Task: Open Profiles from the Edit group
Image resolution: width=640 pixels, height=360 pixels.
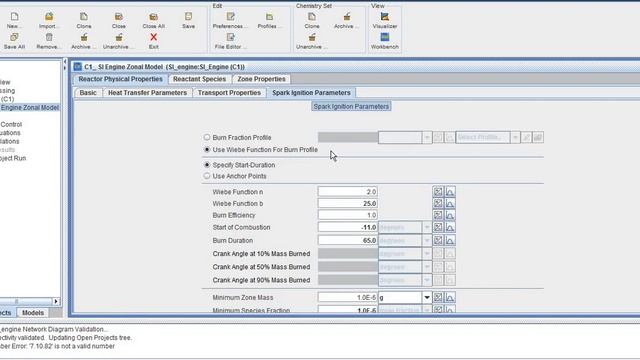Action: (269, 20)
